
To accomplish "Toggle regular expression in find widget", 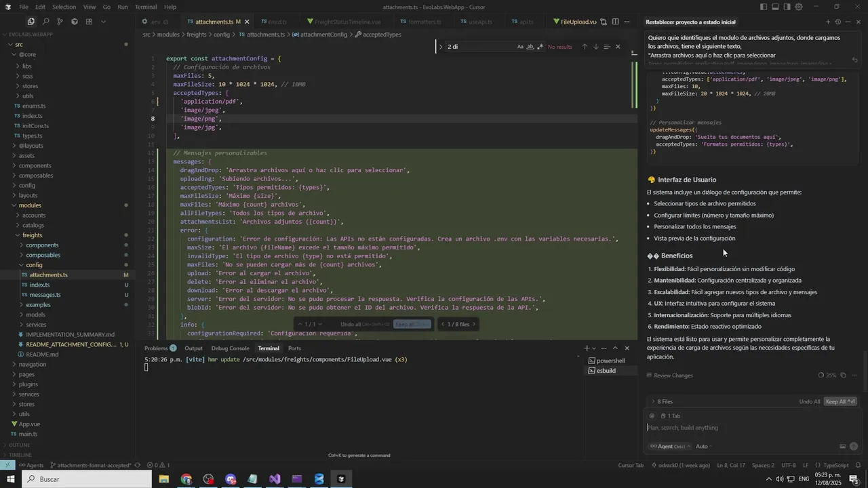I will (540, 47).
